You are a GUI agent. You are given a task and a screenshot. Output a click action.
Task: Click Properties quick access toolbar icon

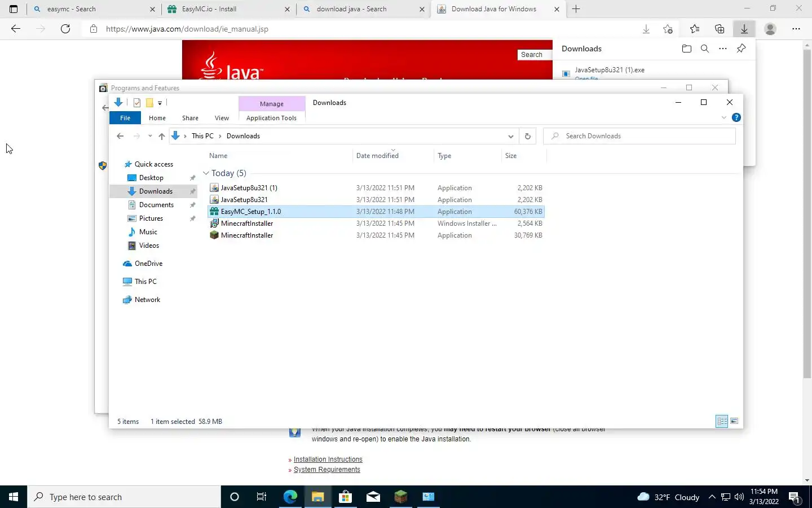point(137,103)
